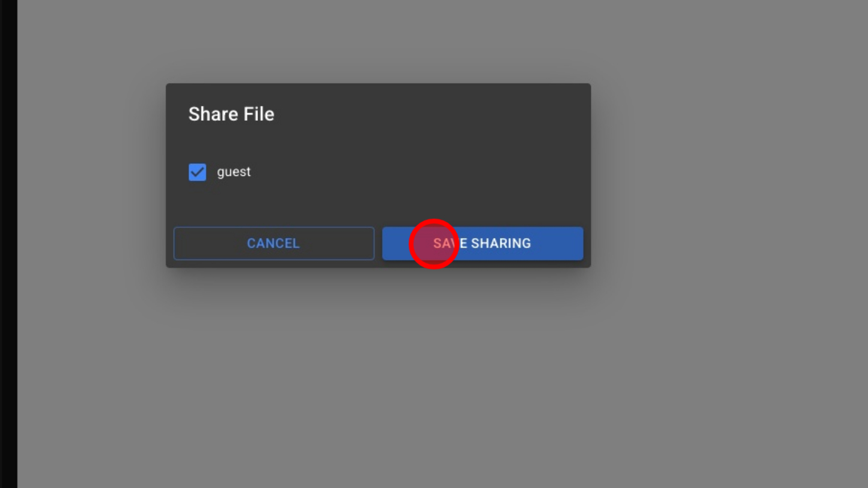Click the red circle marker on Save button
868x488 pixels.
(x=434, y=244)
